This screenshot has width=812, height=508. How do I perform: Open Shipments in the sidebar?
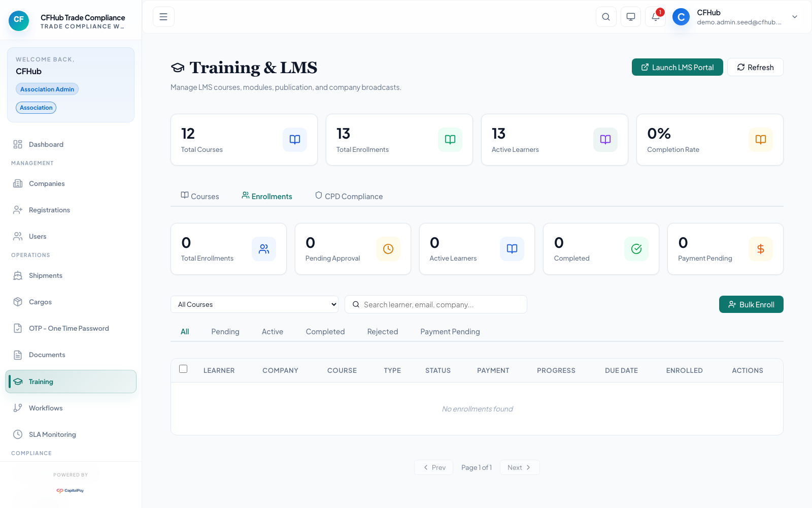(x=45, y=275)
